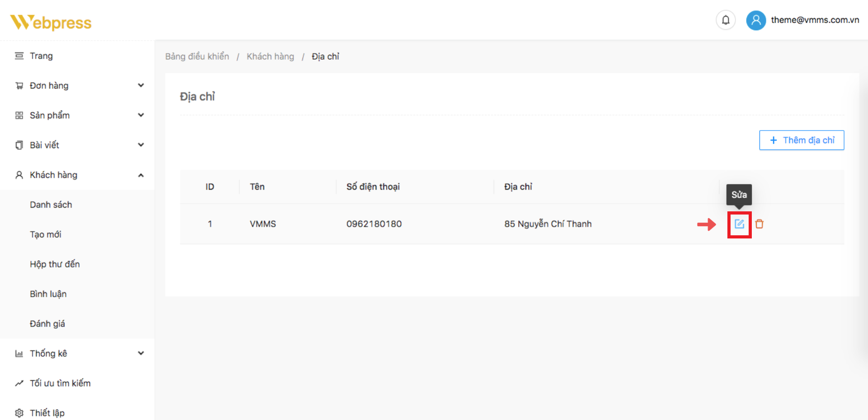868x420 pixels.
Task: Click the Thêm địa chỉ button
Action: click(x=802, y=140)
